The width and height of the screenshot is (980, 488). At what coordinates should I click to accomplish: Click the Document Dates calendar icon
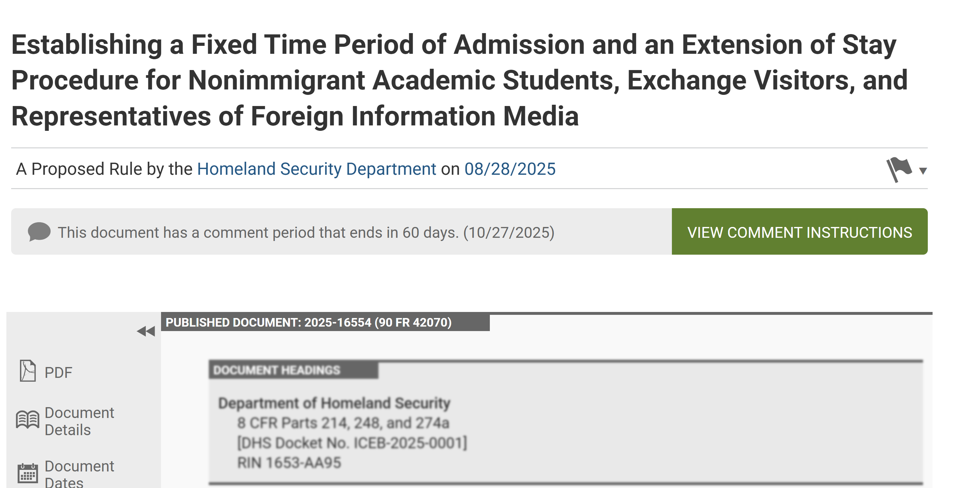pyautogui.click(x=28, y=473)
